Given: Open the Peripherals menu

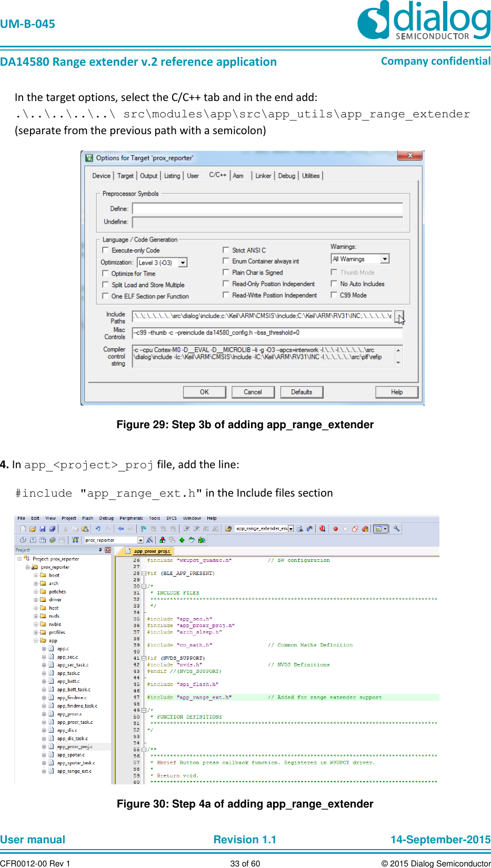Looking at the screenshot, I should coord(131,518).
